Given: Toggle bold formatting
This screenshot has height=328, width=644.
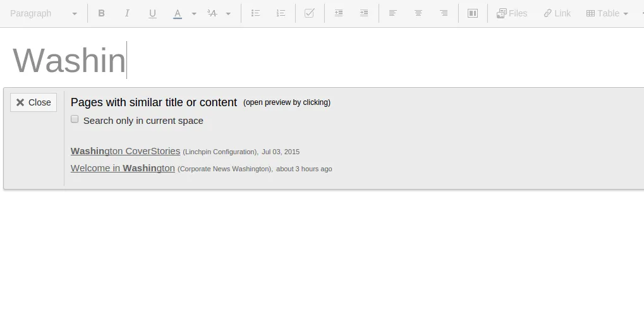Looking at the screenshot, I should [101, 13].
